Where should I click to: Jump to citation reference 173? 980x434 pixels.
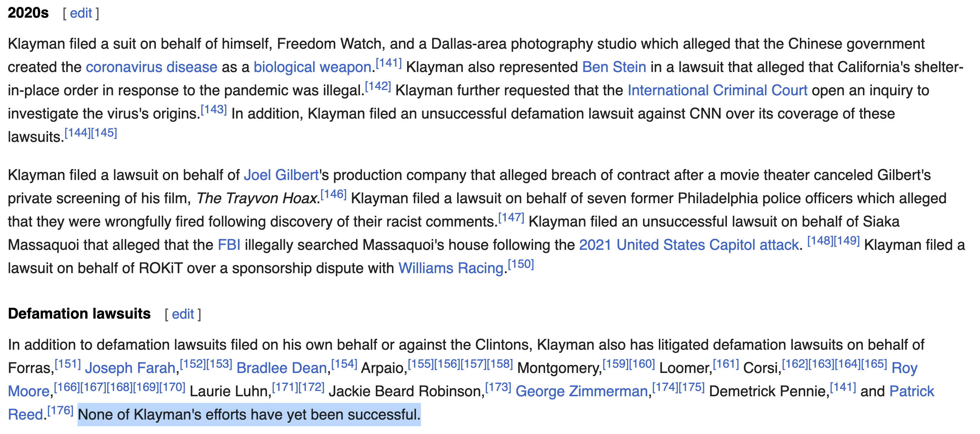[x=498, y=387]
